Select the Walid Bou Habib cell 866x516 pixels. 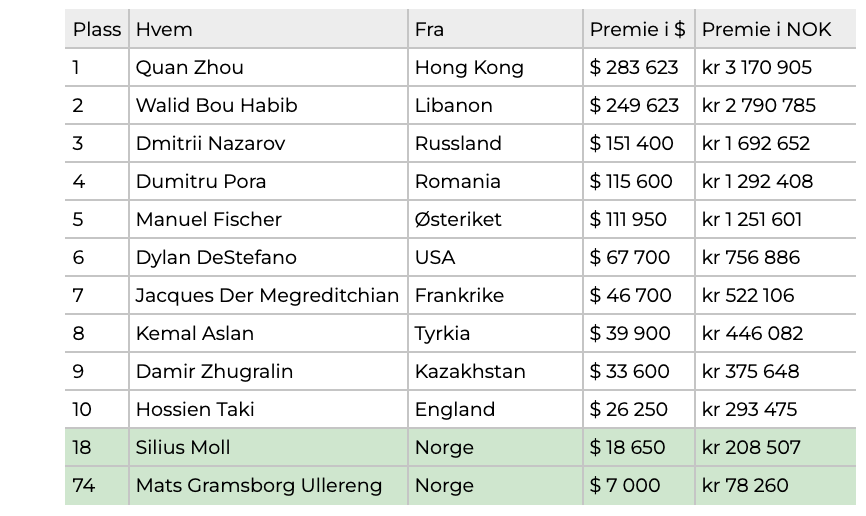268,106
